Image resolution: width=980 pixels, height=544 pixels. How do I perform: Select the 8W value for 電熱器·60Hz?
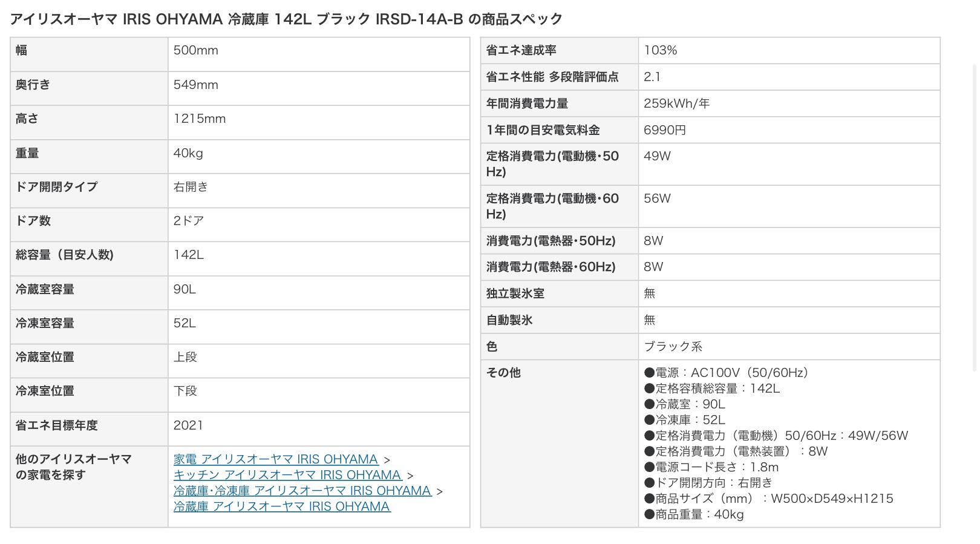(653, 267)
